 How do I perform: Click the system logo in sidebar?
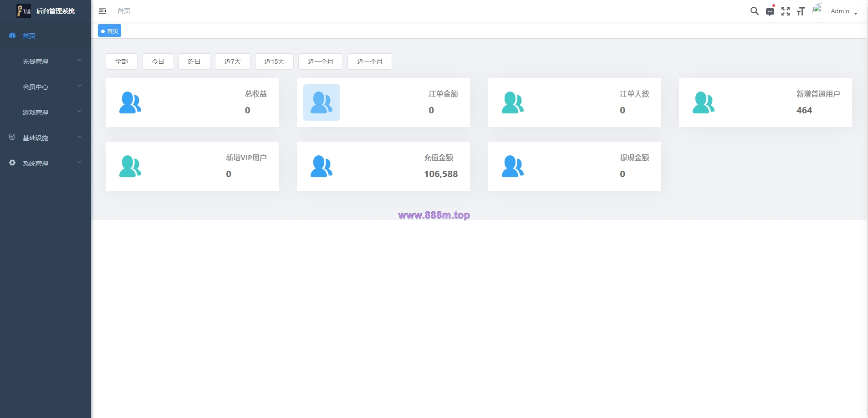click(24, 11)
